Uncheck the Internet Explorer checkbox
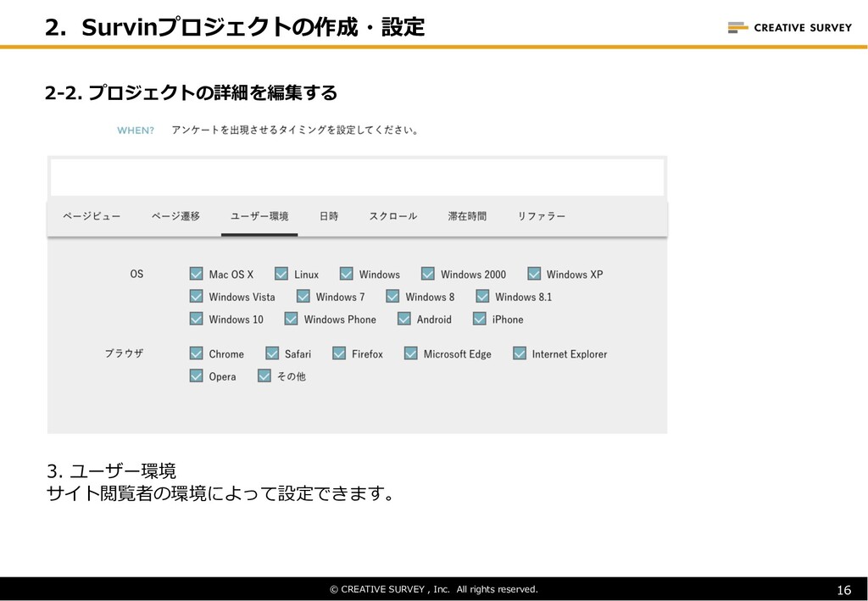Viewport: 868px width, 601px height. pos(520,353)
